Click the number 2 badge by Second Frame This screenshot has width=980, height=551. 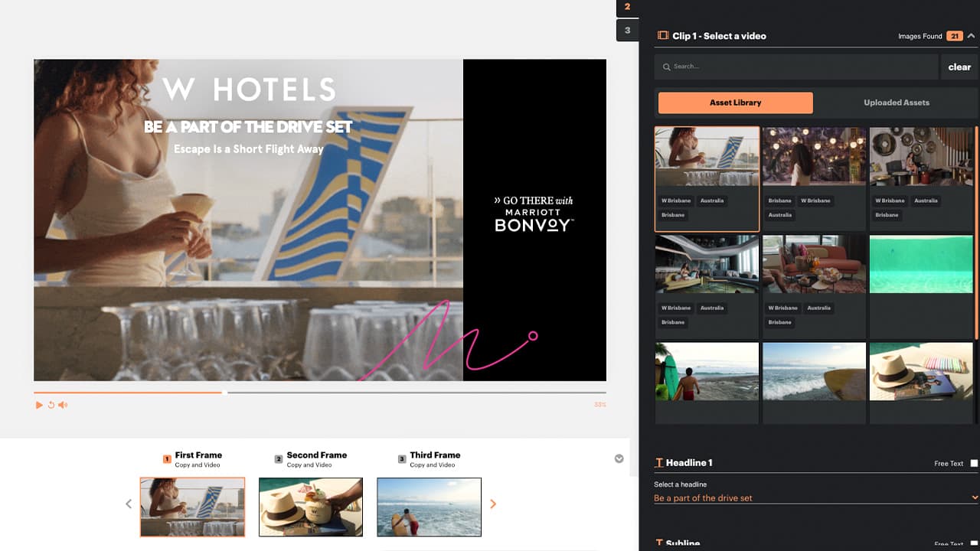pos(279,459)
